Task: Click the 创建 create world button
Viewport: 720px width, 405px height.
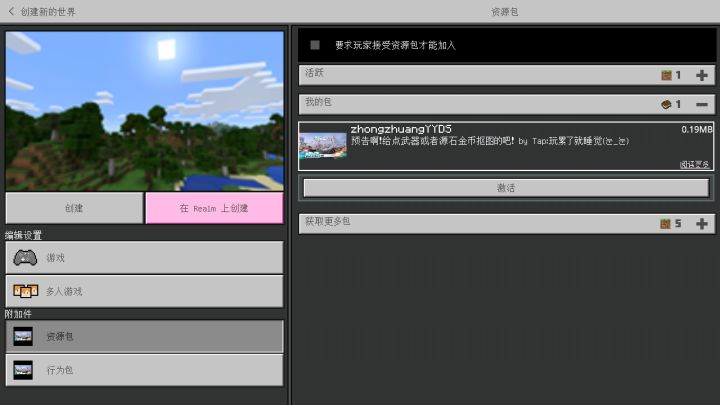Action: (74, 208)
